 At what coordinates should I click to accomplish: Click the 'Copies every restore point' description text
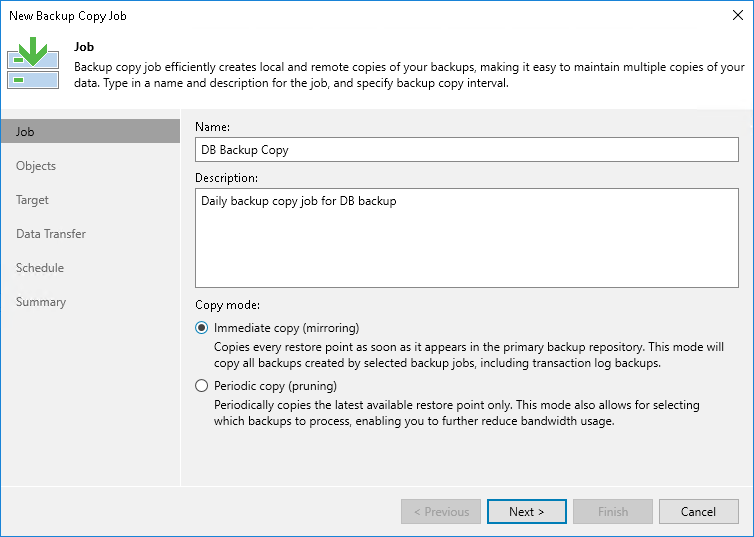[469, 355]
